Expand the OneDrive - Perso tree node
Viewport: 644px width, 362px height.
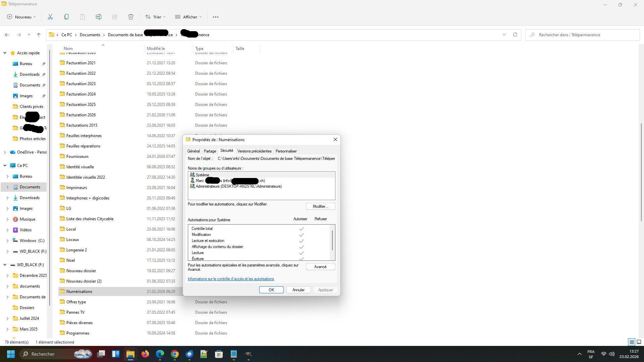coord(5,152)
